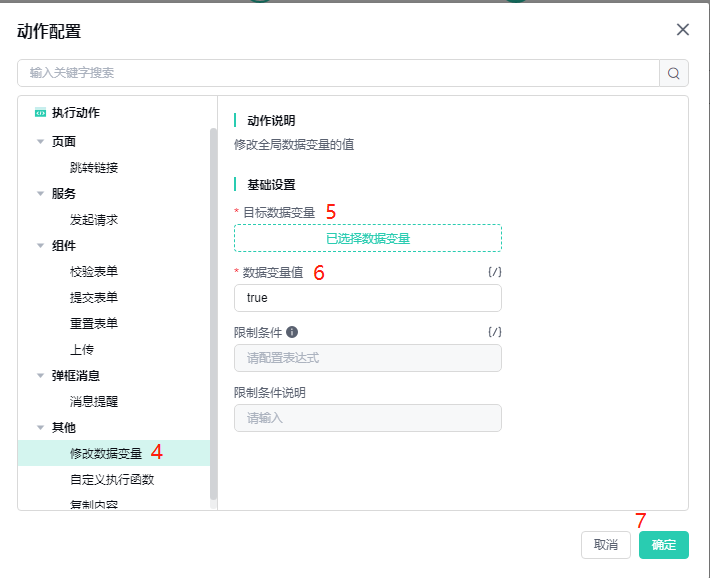Focus the keyword search input field
The width and height of the screenshot is (710, 578).
(x=338, y=73)
